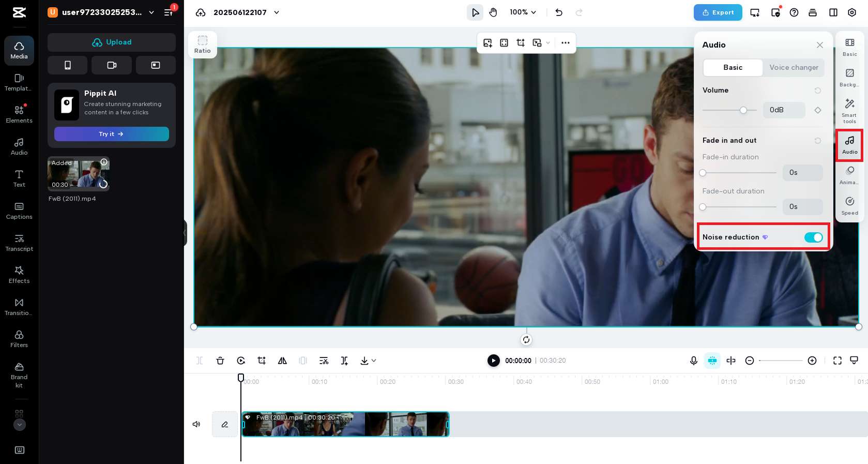Click the screen record button
This screenshot has width=868, height=464.
click(156, 65)
